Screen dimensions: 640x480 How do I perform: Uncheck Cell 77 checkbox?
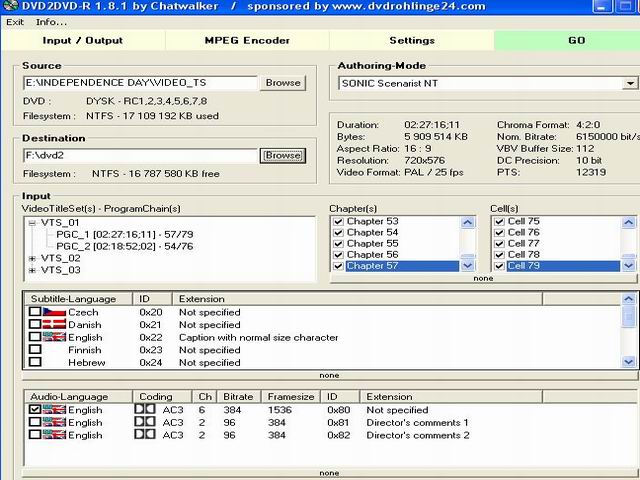[499, 244]
